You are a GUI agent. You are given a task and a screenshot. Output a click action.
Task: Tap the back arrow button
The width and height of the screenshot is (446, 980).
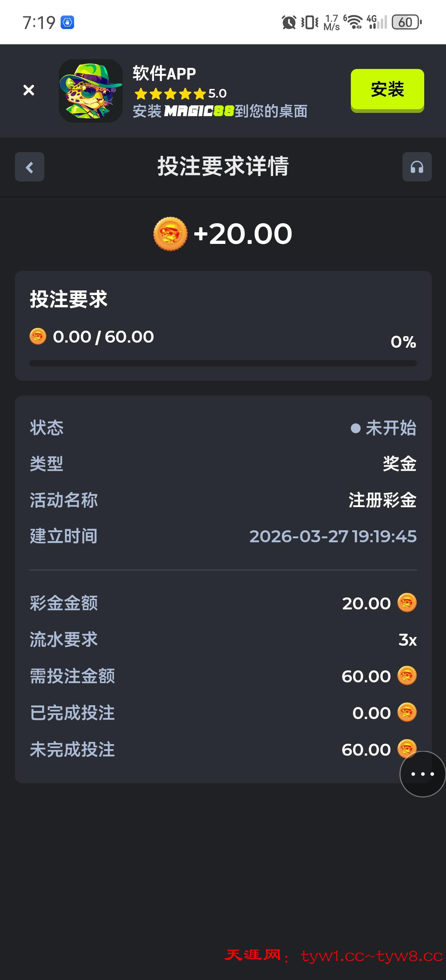[x=29, y=167]
